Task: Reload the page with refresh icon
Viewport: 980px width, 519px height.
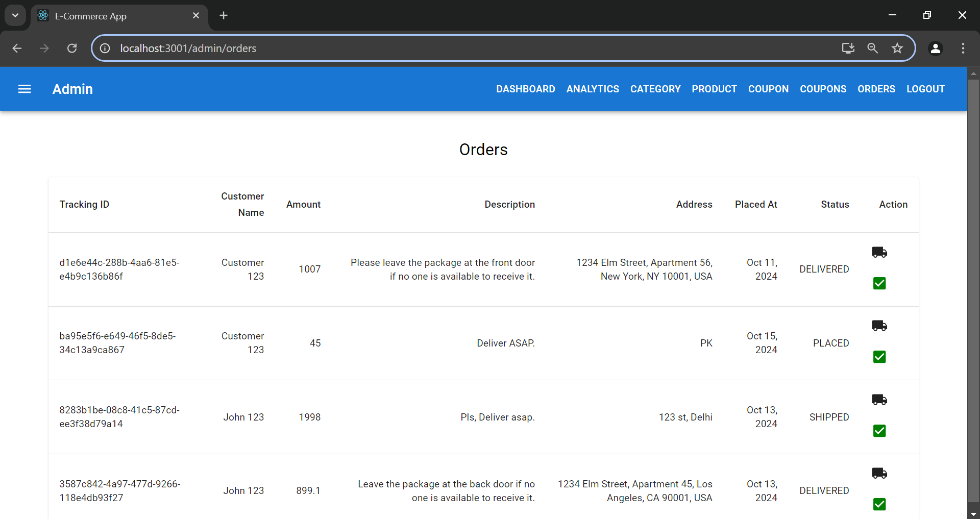Action: pyautogui.click(x=72, y=48)
